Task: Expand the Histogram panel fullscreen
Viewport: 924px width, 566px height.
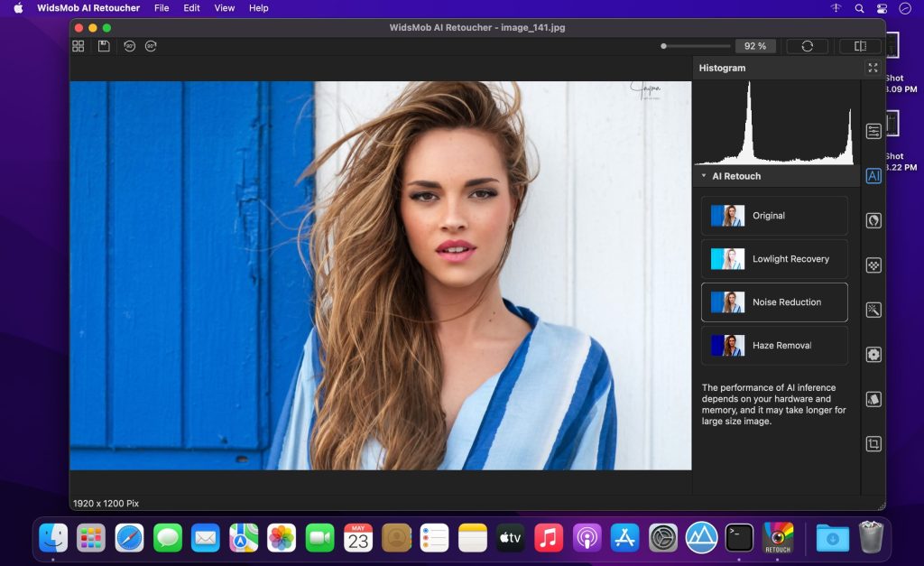Action: pos(872,67)
